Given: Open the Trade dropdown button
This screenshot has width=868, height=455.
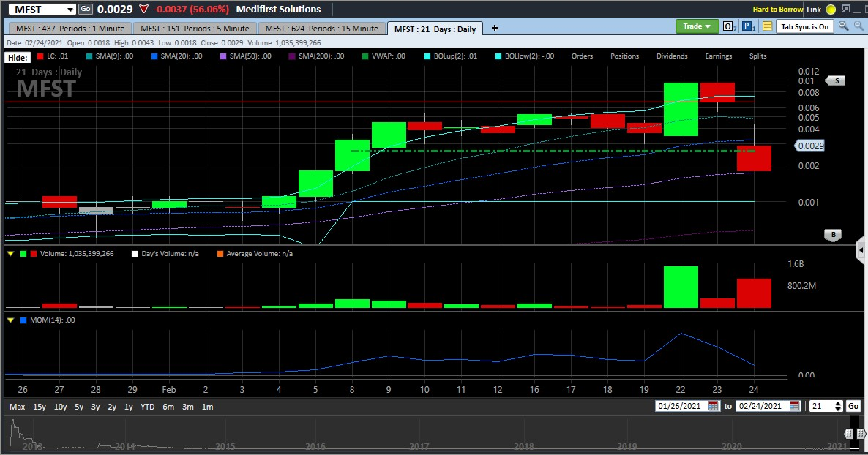Looking at the screenshot, I should click(697, 26).
